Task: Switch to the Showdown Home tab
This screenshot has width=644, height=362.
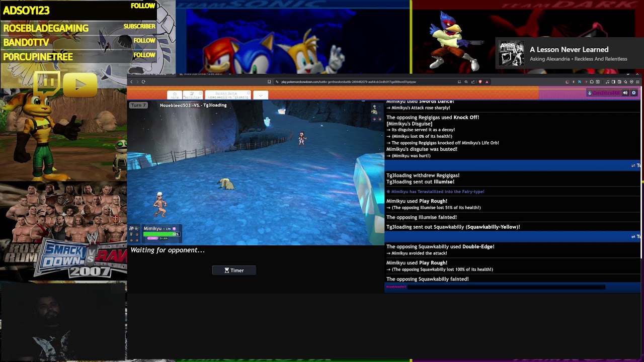Action: pyautogui.click(x=174, y=95)
